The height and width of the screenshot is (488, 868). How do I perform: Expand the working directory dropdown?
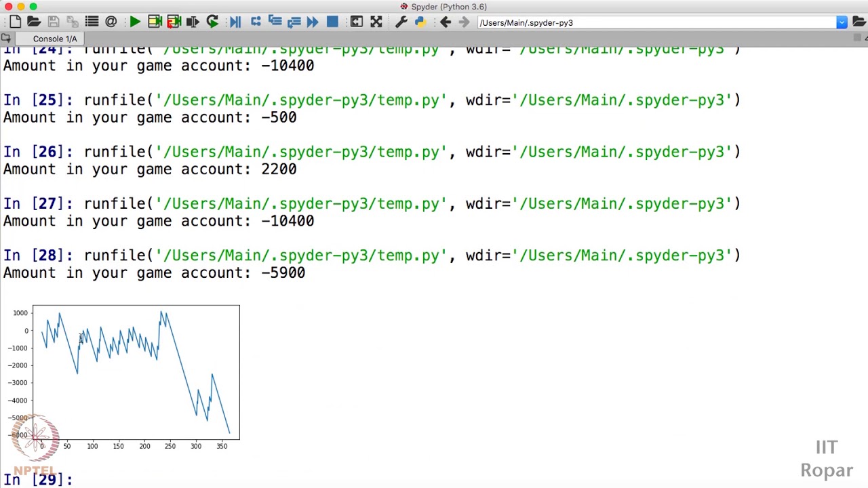(842, 22)
